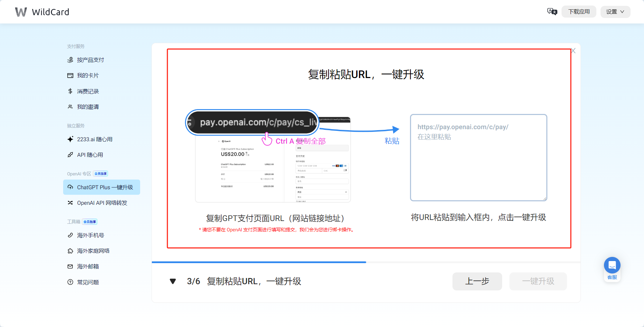Close the tutorial panel with X
644x327 pixels.
573,51
